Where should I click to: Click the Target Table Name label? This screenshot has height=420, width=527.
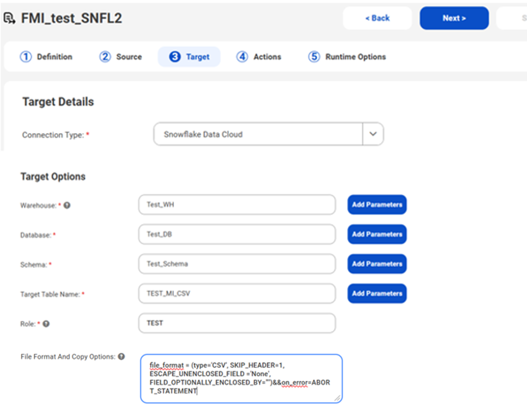tap(53, 294)
